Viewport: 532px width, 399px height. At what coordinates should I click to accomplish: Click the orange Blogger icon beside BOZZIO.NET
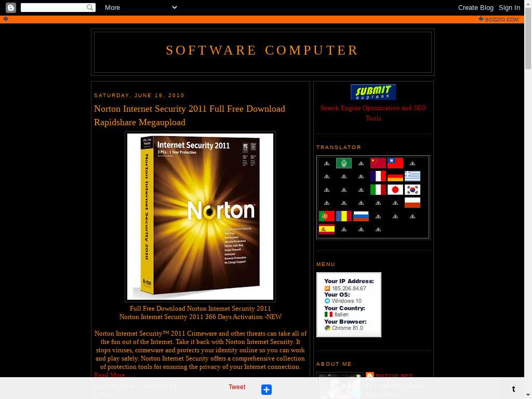(x=370, y=376)
